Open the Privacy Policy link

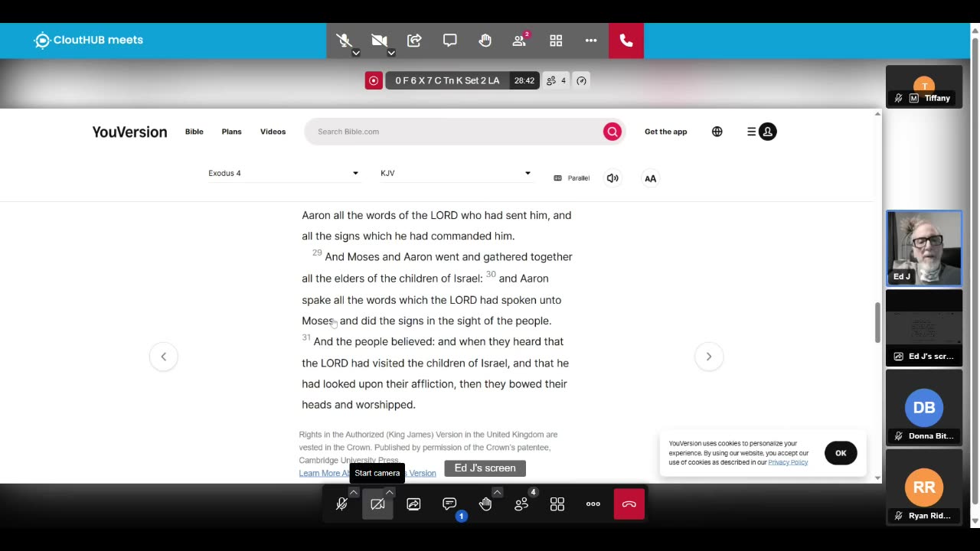click(x=788, y=462)
